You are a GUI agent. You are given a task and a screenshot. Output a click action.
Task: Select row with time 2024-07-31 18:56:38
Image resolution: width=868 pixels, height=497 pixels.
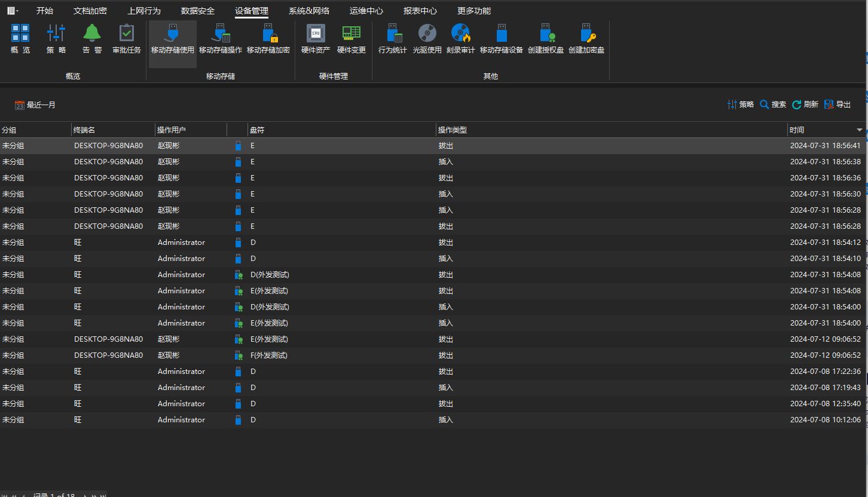click(x=433, y=162)
